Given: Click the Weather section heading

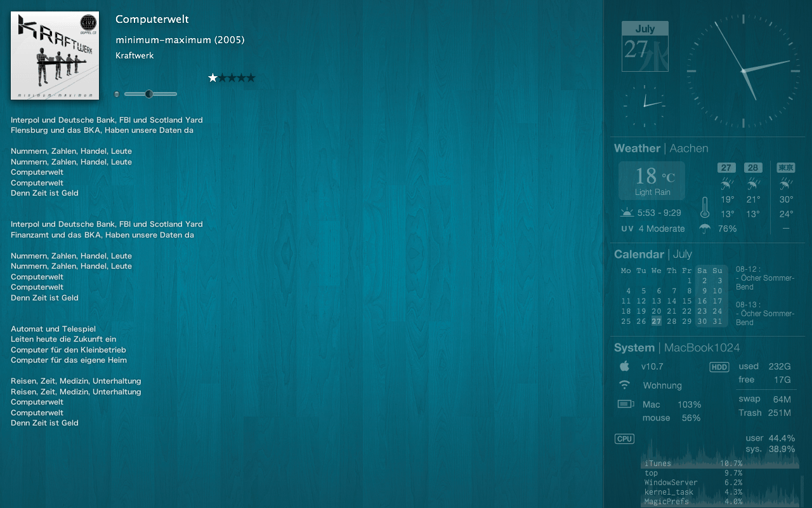Looking at the screenshot, I should pos(637,148).
